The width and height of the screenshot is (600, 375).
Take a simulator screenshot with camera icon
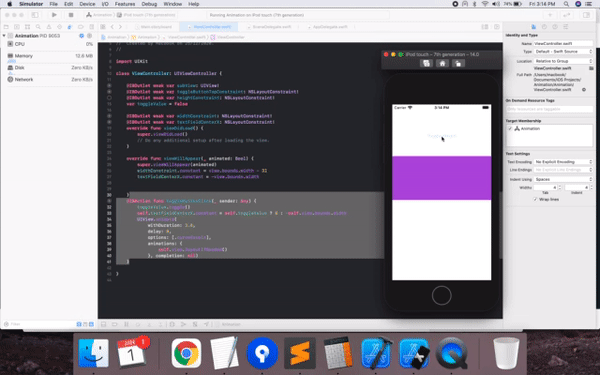tap(426, 63)
